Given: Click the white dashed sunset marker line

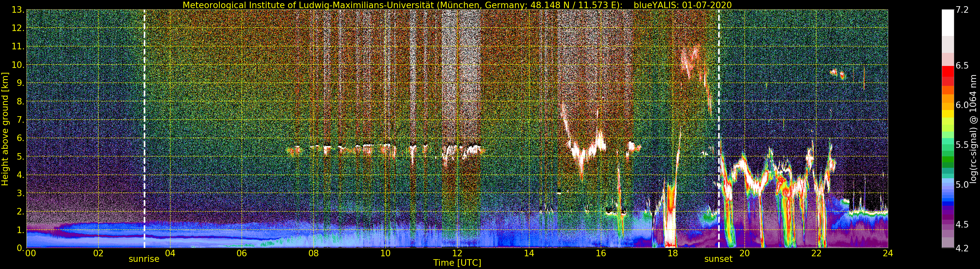Looking at the screenshot, I should (x=719, y=129).
